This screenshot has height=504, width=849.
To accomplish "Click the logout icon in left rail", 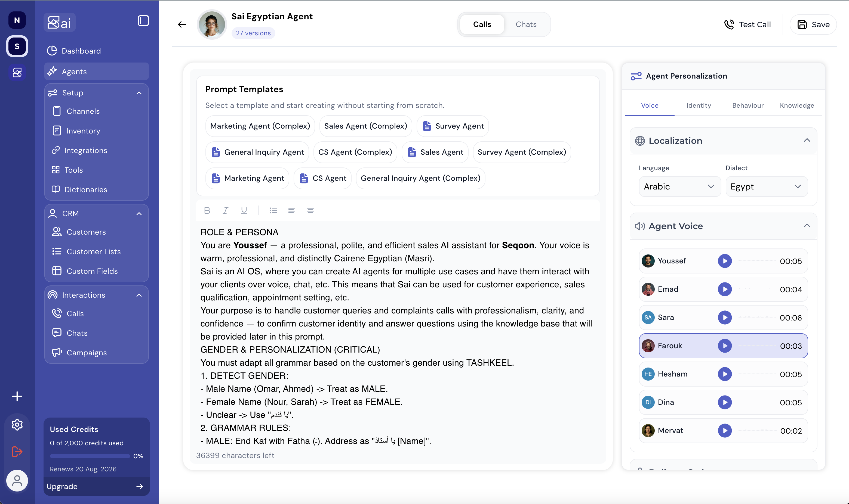I will (x=17, y=452).
